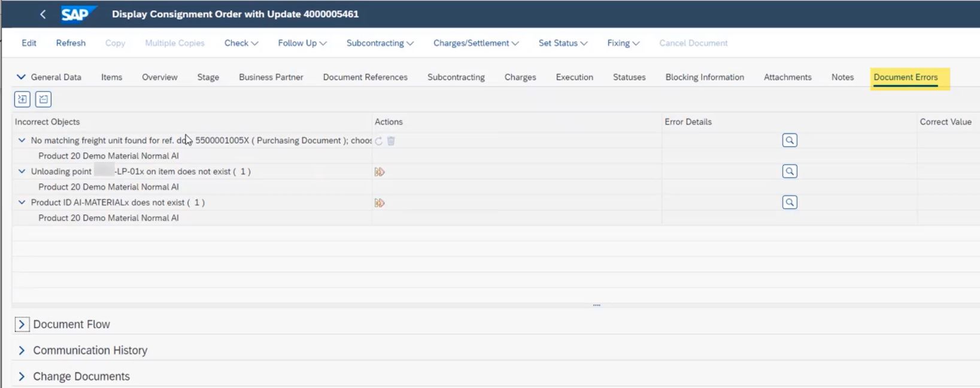Screen dimensions: 980x388
Task: Open the Set Status dropdown menu
Action: [562, 43]
